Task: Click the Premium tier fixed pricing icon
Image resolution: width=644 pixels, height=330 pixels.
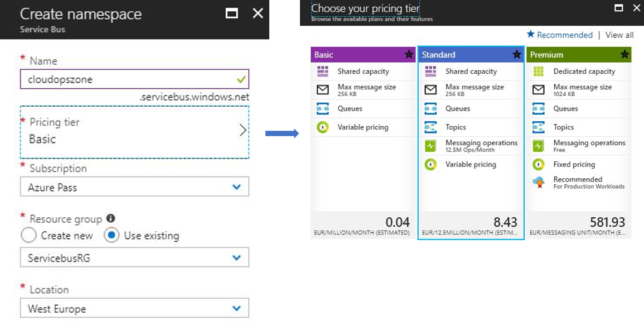Action: click(x=539, y=165)
